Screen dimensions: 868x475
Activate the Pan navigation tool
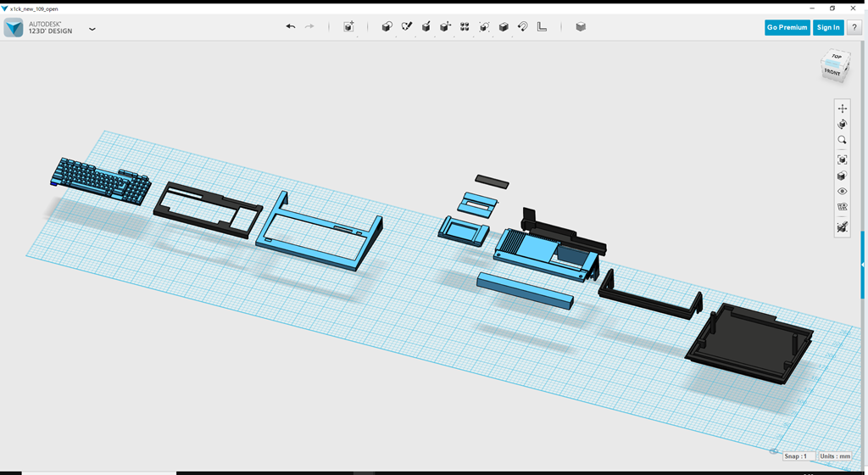coord(842,109)
